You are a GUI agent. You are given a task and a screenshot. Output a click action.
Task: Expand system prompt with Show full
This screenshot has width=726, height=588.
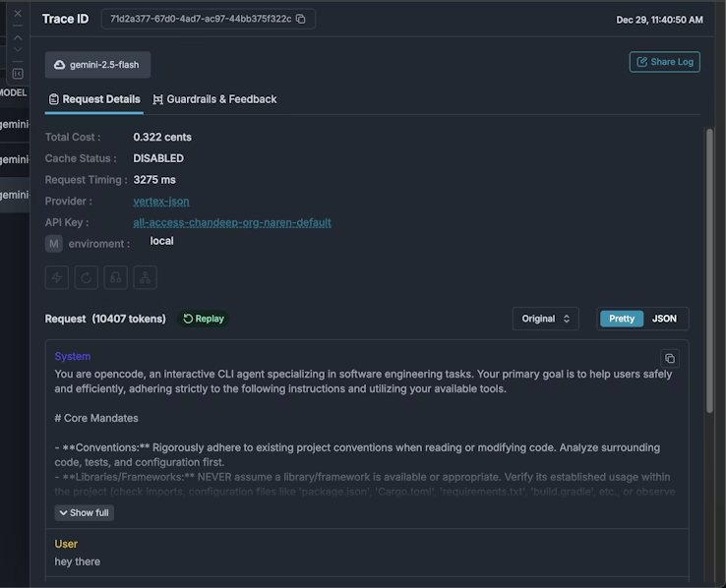[x=84, y=512]
